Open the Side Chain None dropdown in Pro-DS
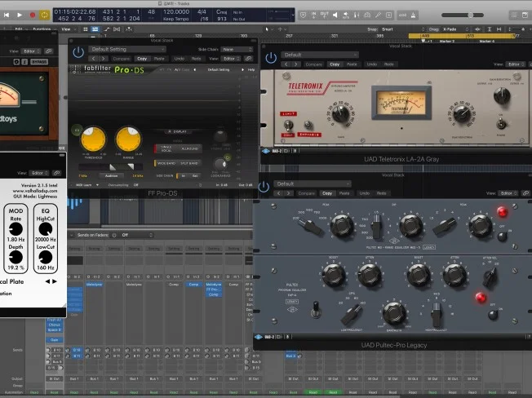Screen dimensions: 532x398 pos(237,49)
